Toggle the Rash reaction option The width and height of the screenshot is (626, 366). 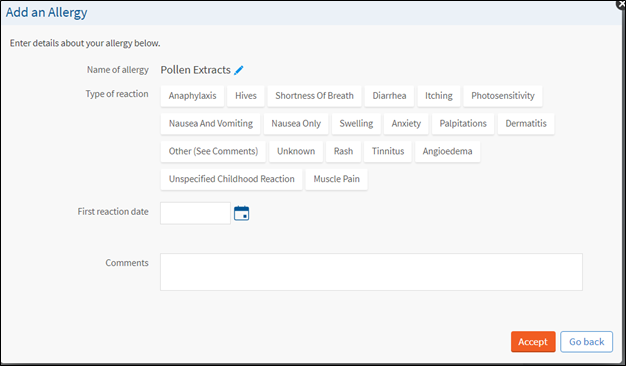coord(343,151)
